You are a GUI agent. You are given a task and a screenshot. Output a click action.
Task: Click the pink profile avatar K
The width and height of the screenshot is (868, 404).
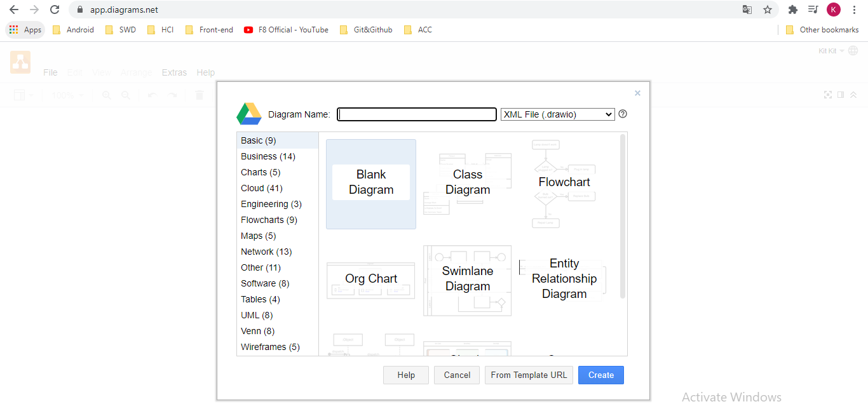click(x=834, y=10)
